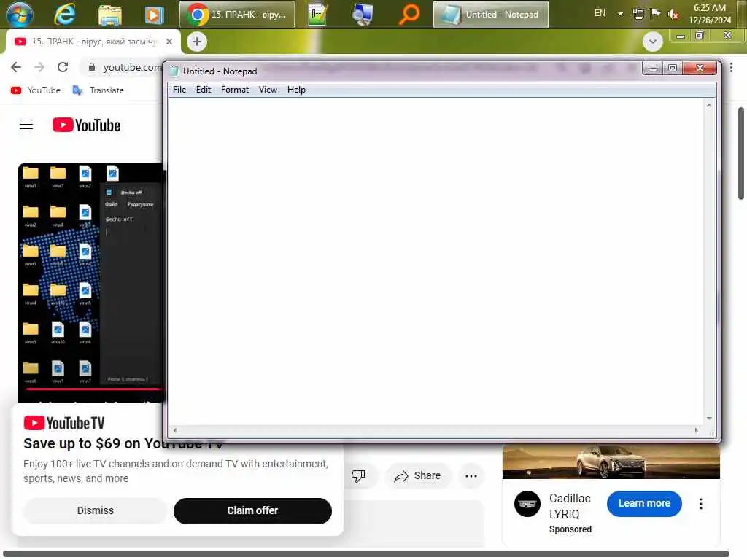
Task: Go forward in Chrome
Action: coord(39,67)
